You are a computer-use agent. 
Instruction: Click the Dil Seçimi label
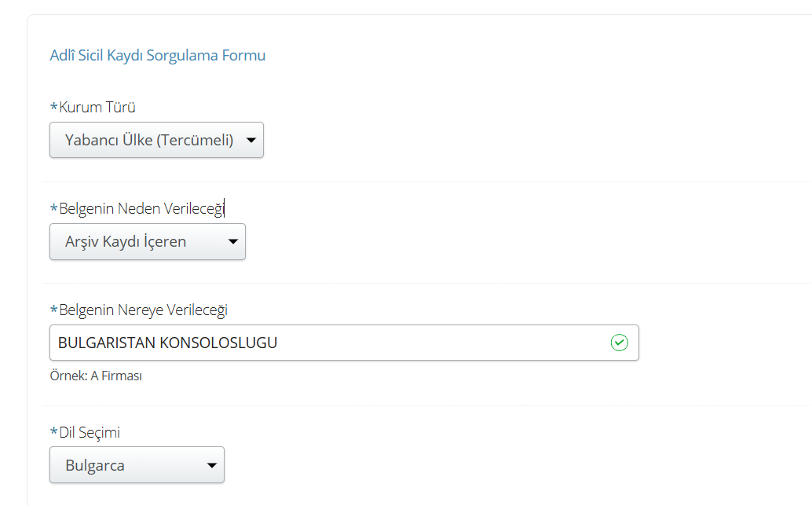pyautogui.click(x=90, y=432)
